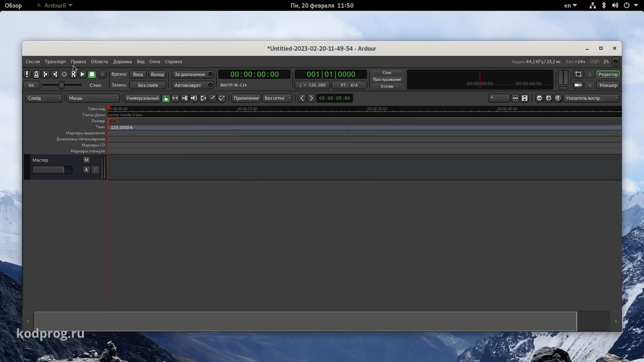Open the Окна menu

(155, 62)
